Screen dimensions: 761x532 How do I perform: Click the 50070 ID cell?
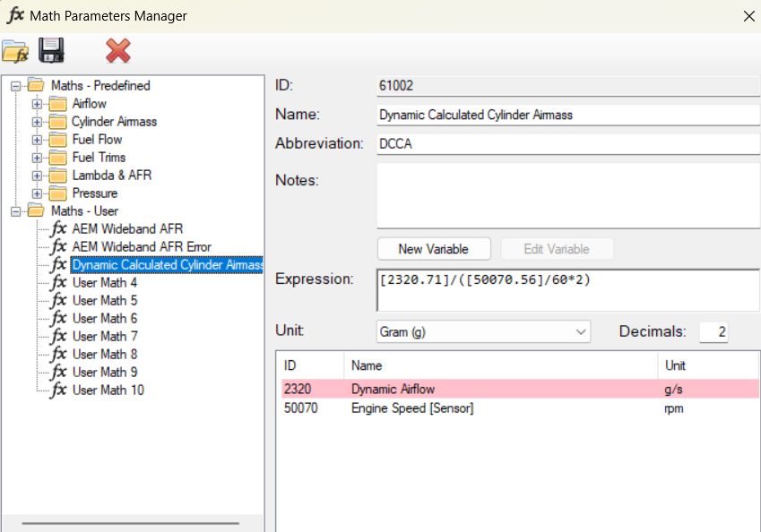coord(301,408)
